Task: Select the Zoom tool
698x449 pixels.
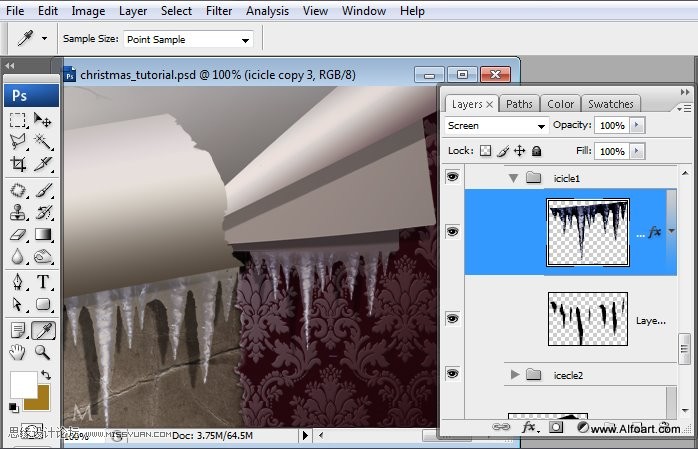Action: [43, 352]
